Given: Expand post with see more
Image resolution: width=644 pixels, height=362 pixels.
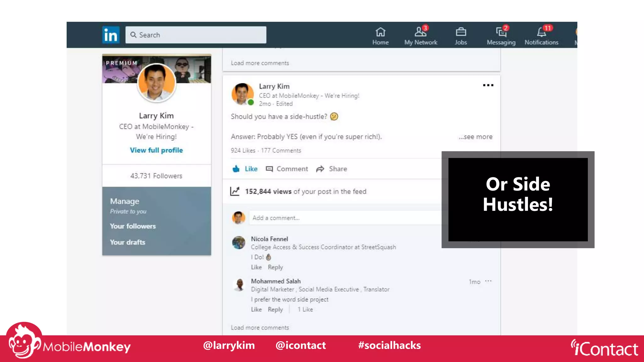Looking at the screenshot, I should [475, 137].
